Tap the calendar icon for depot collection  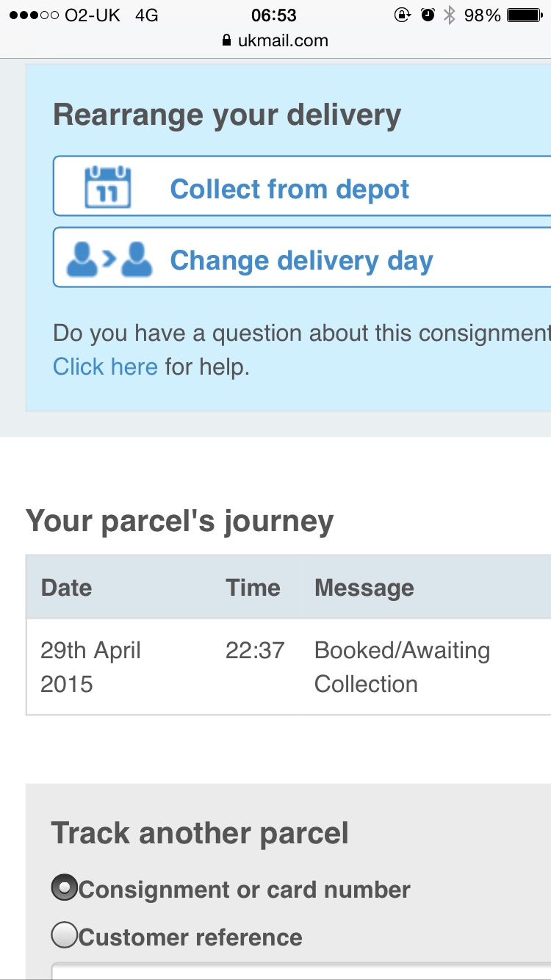[x=108, y=187]
